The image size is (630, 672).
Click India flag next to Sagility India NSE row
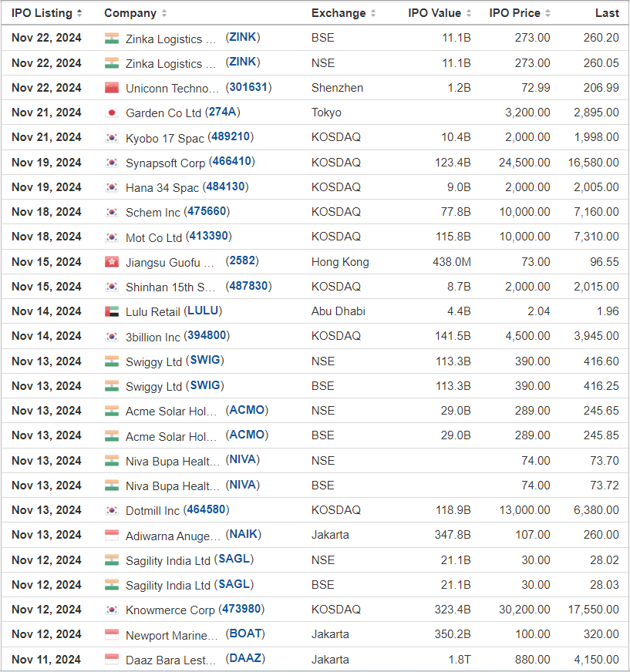(x=112, y=560)
